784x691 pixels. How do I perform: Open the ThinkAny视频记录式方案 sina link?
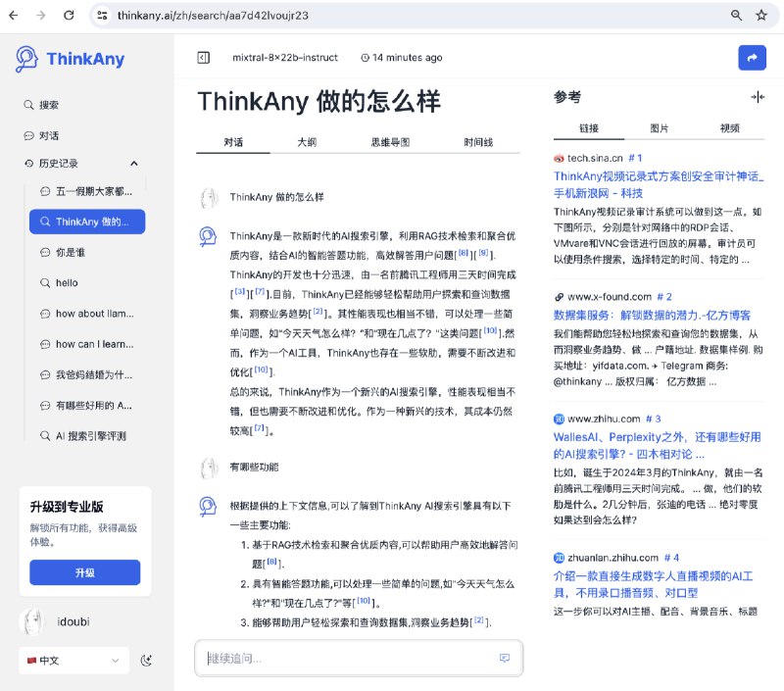click(658, 184)
